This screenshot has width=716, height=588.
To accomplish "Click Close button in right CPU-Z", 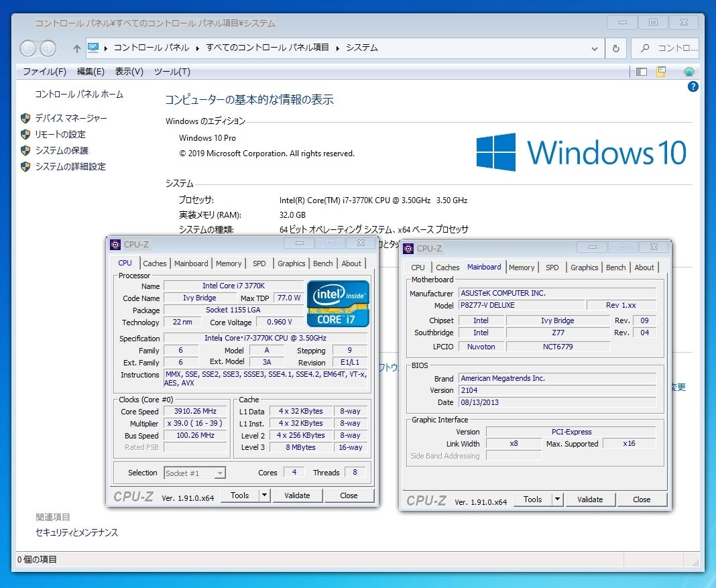I will click(642, 499).
